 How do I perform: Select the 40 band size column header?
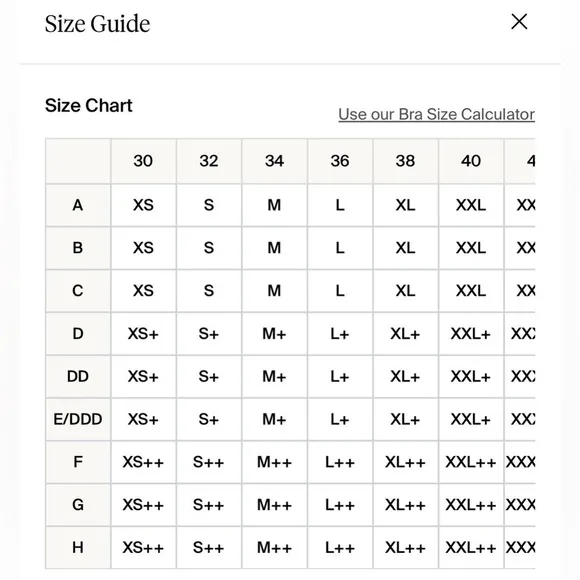pyautogui.click(x=471, y=161)
